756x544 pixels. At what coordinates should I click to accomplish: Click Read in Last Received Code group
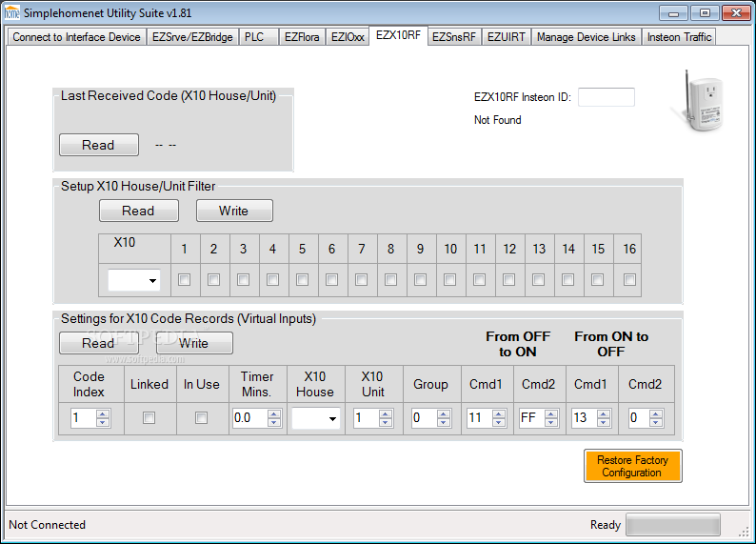click(99, 145)
